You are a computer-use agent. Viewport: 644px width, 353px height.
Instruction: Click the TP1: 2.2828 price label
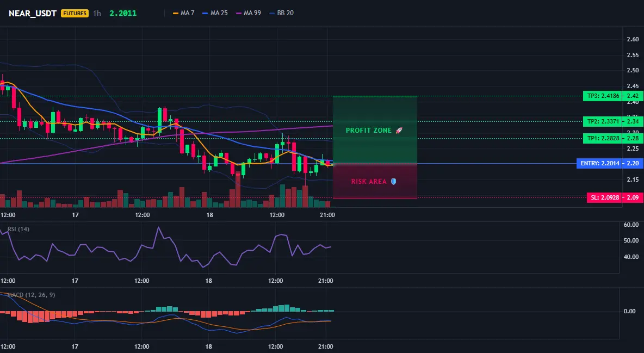point(603,139)
